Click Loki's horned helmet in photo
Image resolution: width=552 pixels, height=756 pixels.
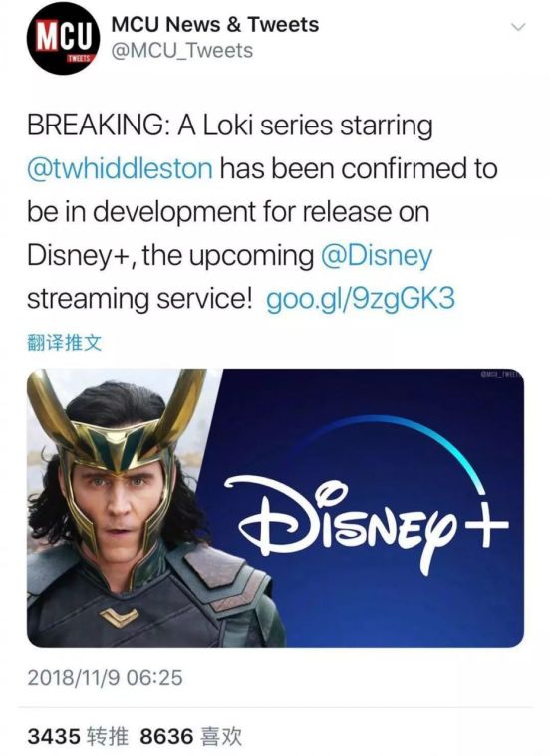point(116,429)
